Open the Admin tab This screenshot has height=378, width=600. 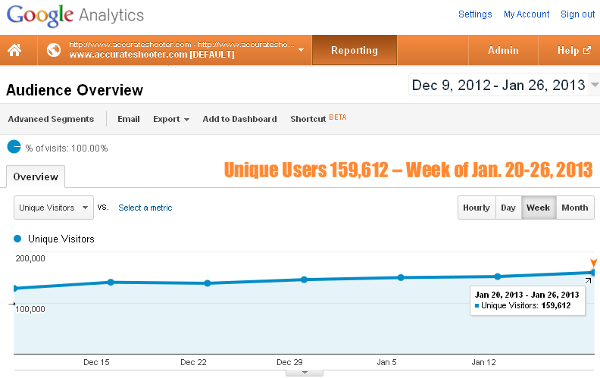pos(503,50)
